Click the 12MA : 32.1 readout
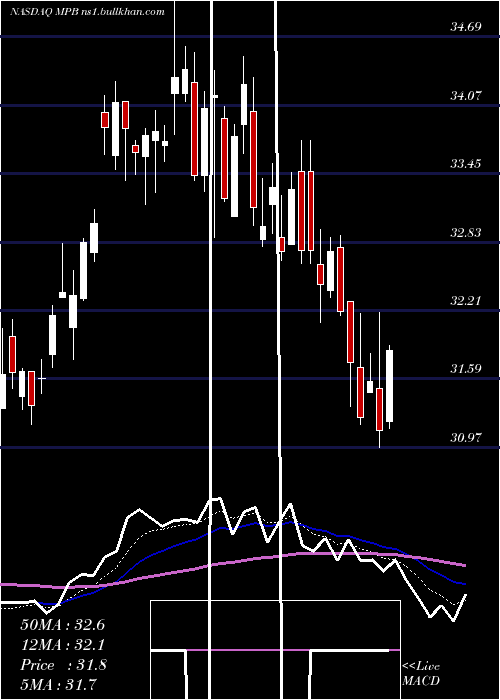 (62, 645)
